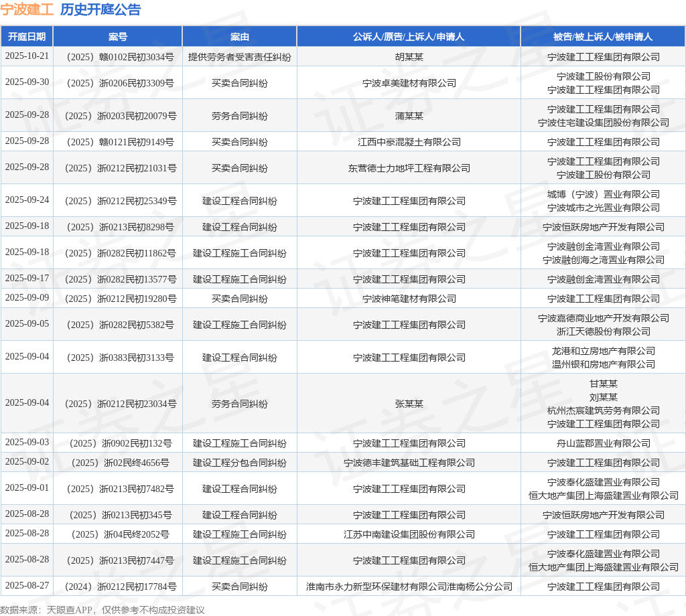Click defendant 城博（宁波）置业有限公司
Image resolution: width=686 pixels, height=616 pixels.
click(x=604, y=194)
